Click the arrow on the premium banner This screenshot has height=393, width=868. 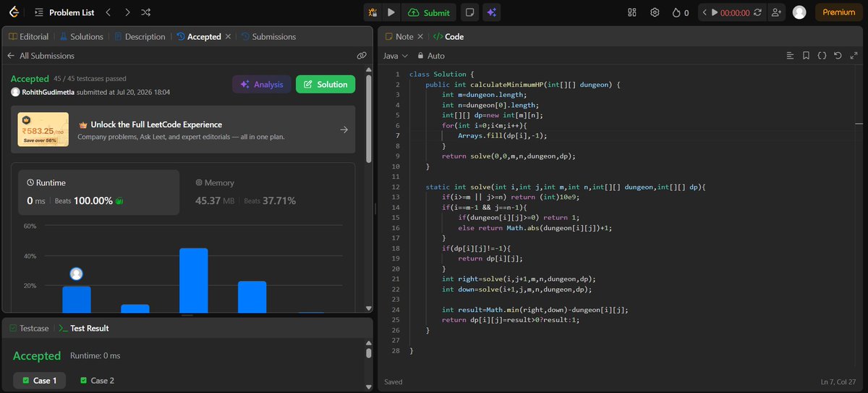click(344, 130)
